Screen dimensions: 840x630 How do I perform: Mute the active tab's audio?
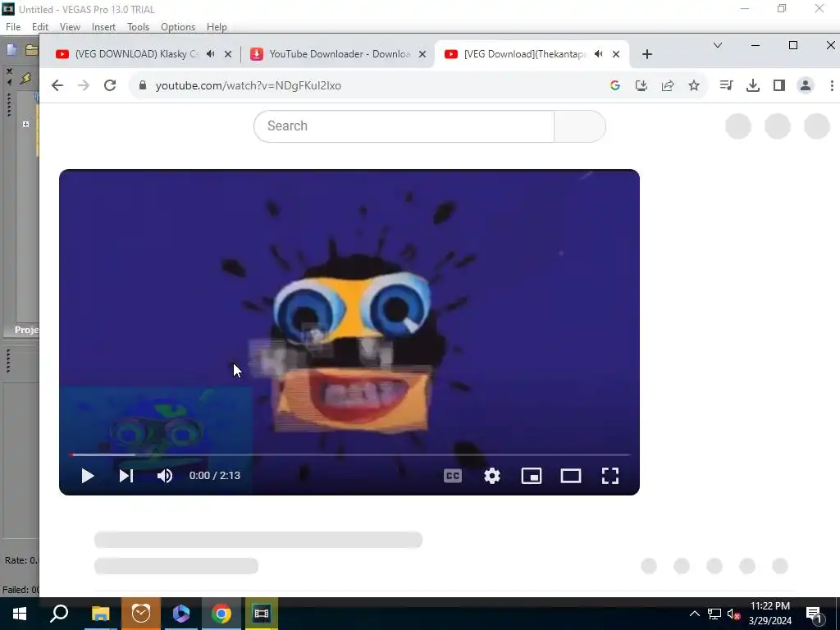[599, 54]
